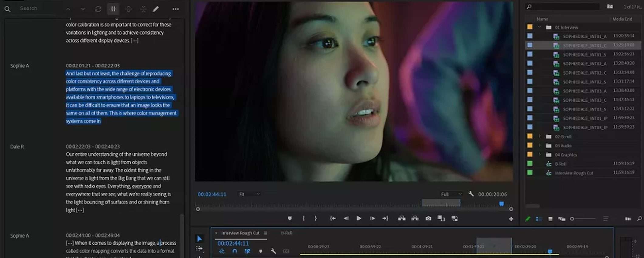This screenshot has width=644, height=258.
Task: Toggle timeline snapping magnet icon
Action: [235, 251]
